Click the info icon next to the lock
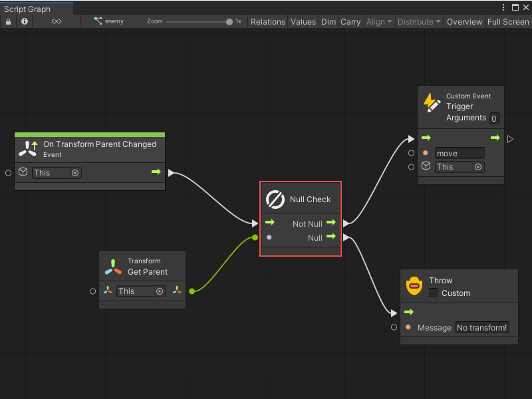 [x=24, y=21]
